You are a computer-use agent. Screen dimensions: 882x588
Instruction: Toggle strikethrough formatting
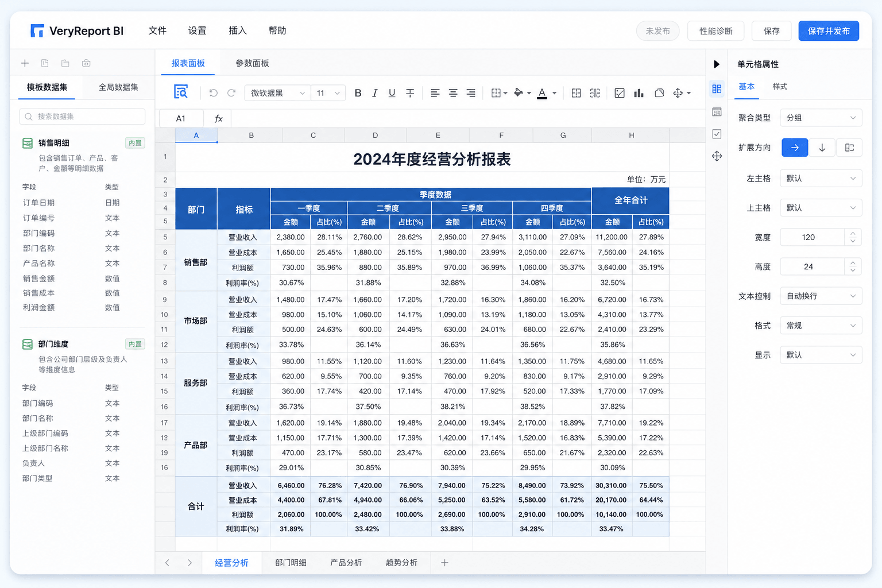tap(410, 92)
